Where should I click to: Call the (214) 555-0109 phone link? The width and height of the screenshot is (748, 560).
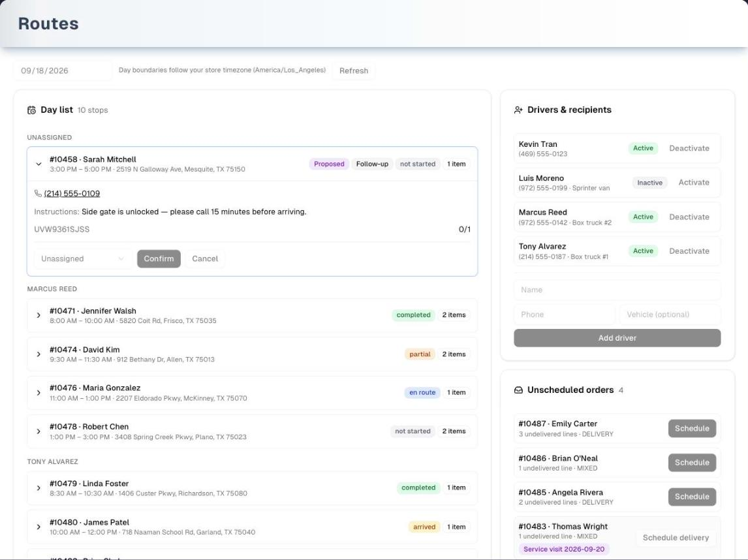72,194
